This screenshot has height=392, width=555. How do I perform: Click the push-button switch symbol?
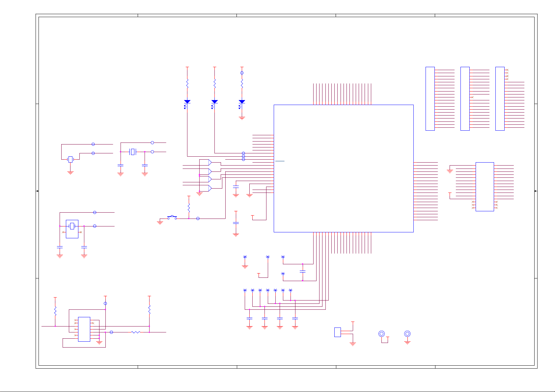172,217
